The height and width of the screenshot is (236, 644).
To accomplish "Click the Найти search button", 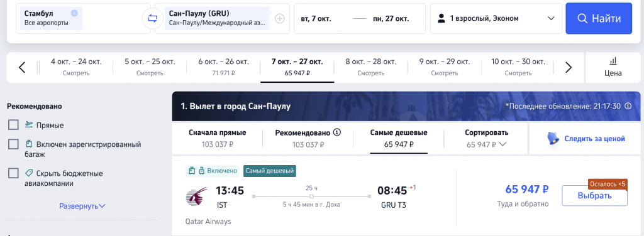I will coord(599,18).
